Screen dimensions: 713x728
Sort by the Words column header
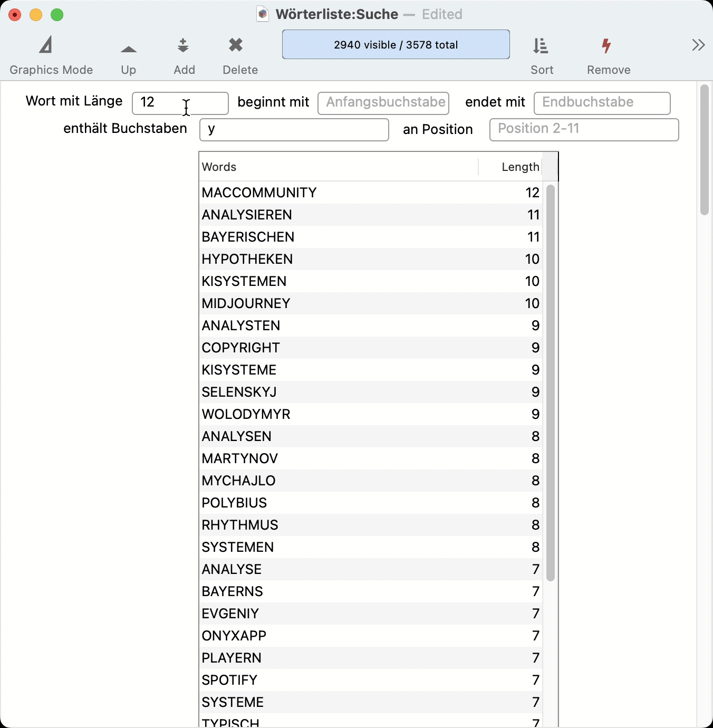point(339,167)
